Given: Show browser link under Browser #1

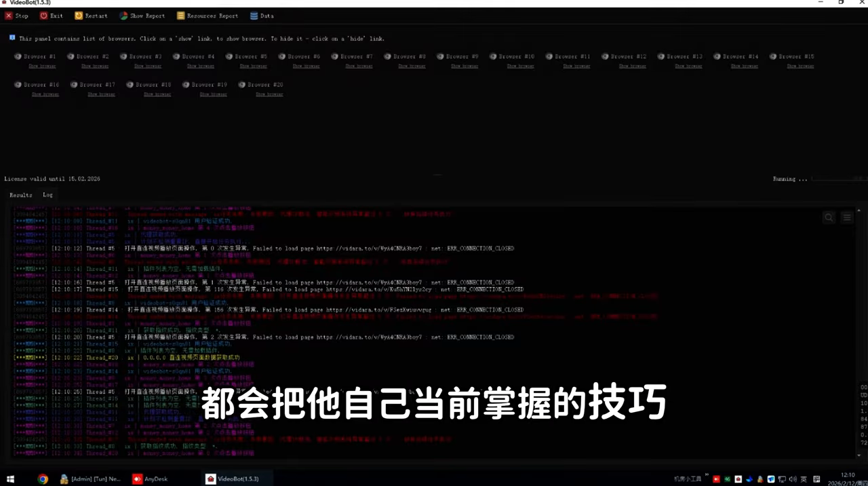Looking at the screenshot, I should 42,67.
